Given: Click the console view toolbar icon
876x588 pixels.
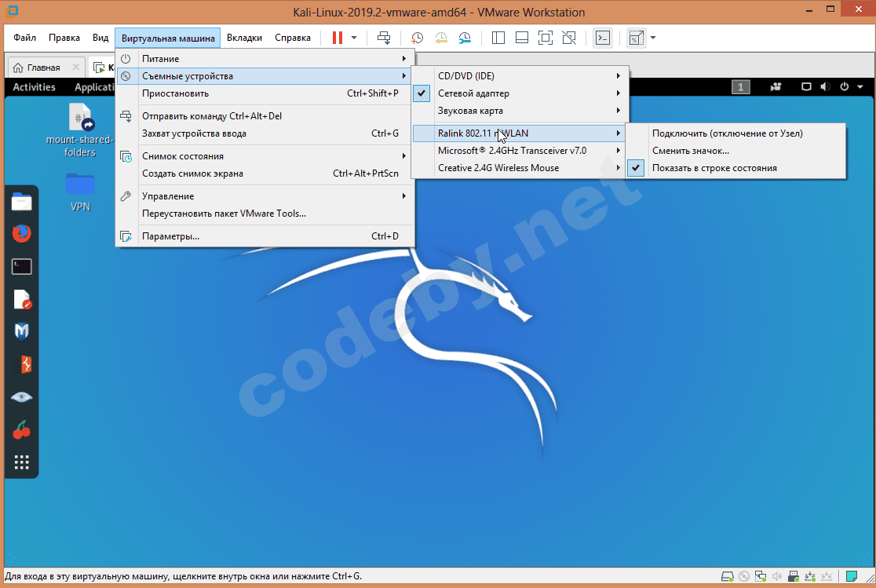Looking at the screenshot, I should click(x=603, y=38).
